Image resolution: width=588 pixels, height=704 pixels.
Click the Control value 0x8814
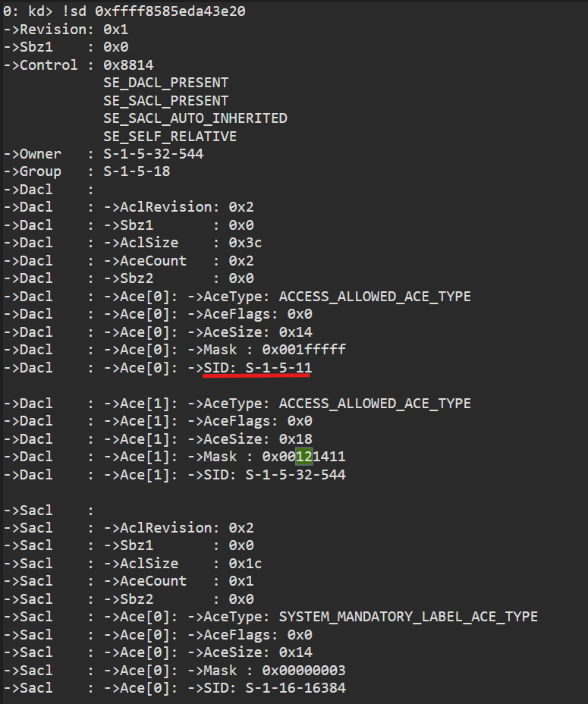click(128, 65)
